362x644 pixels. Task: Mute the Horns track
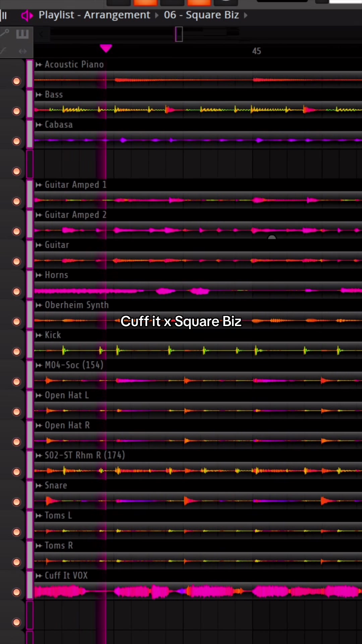tap(16, 291)
